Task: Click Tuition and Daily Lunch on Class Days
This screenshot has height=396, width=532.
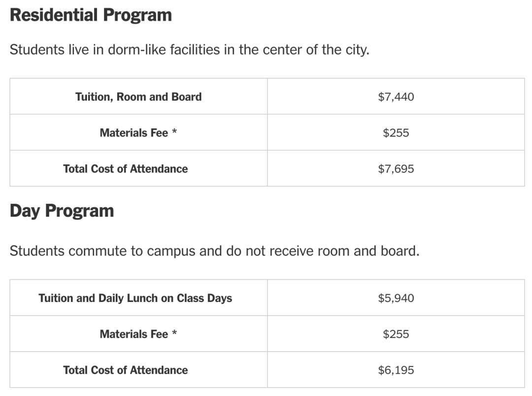Action: coord(135,298)
